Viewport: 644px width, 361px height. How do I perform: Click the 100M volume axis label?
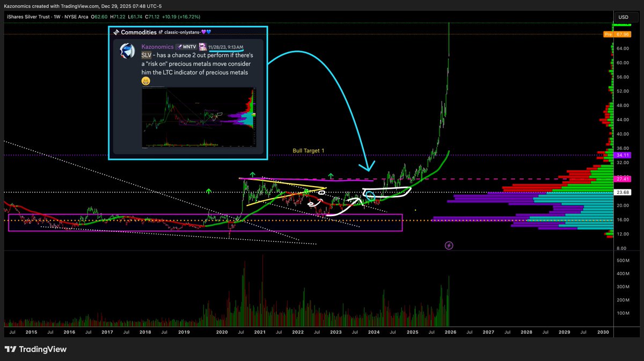(x=623, y=313)
